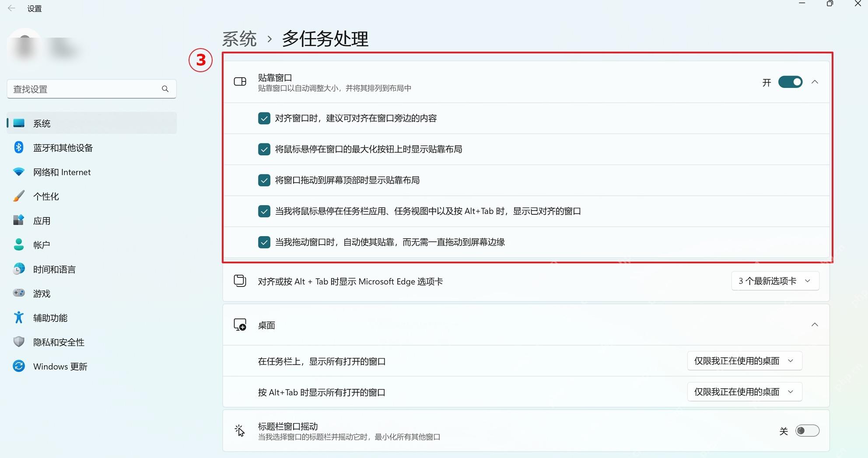Click the 系统 breadcrumb link
Viewport: 868px width, 458px height.
(239, 39)
